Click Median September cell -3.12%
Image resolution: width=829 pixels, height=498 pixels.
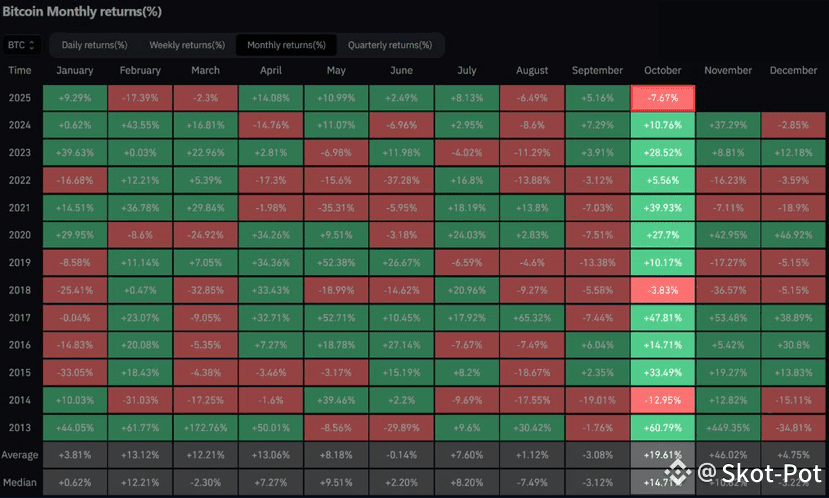pos(597,483)
